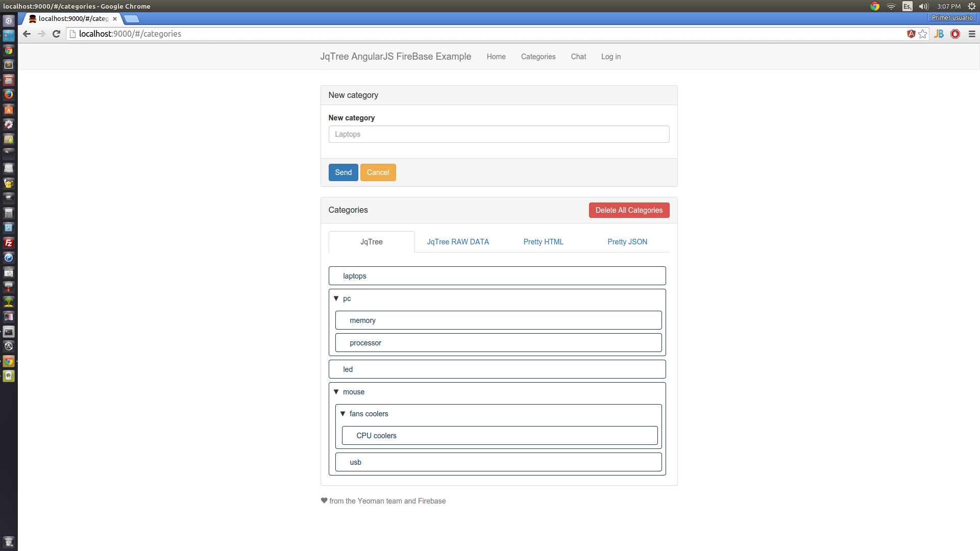The image size is (980, 551).
Task: Focus the New category input field
Action: coord(499,134)
